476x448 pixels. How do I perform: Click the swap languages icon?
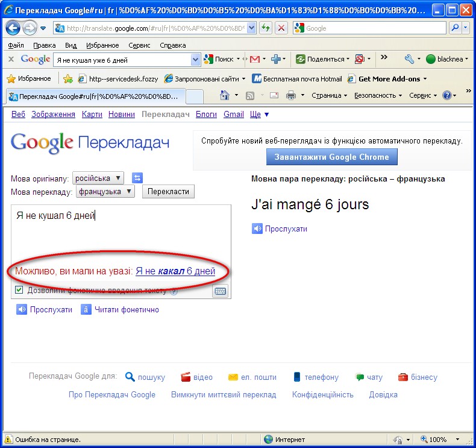[137, 178]
